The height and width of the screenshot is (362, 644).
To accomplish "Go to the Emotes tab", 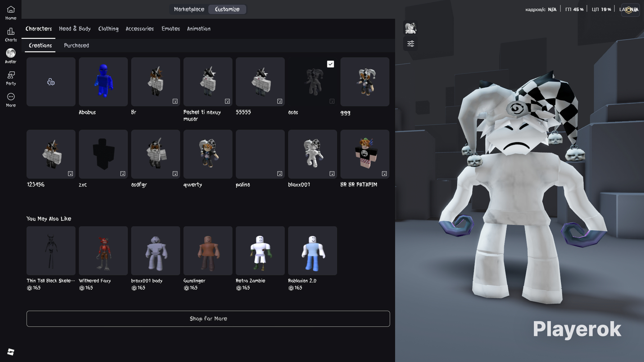I will [x=171, y=29].
